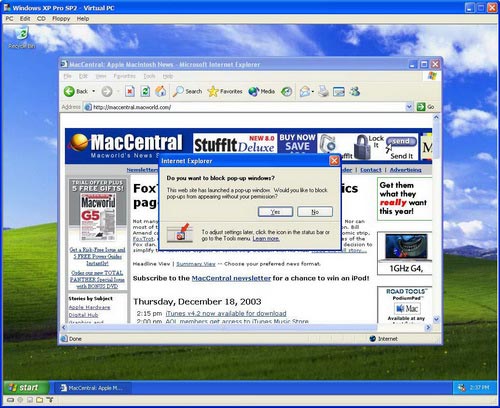This screenshot has height=408, width=500.
Task: Open the Home page icon
Action: 161,91
